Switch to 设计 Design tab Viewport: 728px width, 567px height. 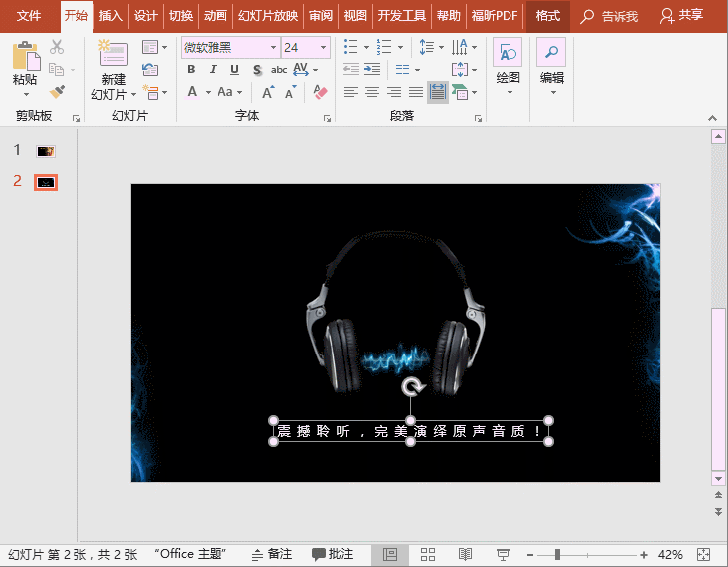[x=145, y=16]
